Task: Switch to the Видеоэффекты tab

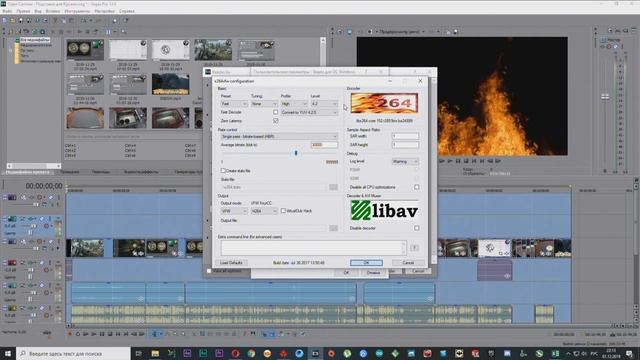Action: [x=141, y=172]
